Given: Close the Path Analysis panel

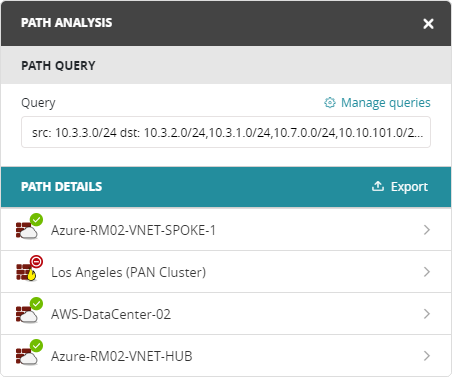Looking at the screenshot, I should tap(428, 24).
